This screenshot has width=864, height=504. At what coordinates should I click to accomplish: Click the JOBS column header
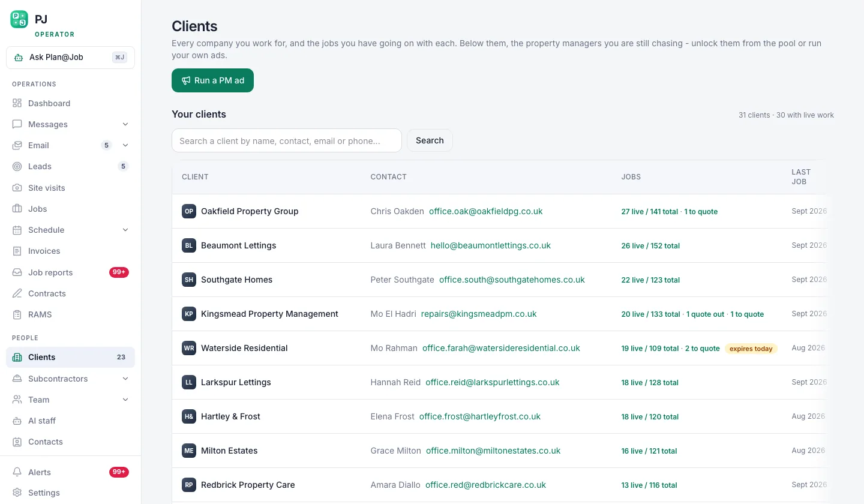pyautogui.click(x=631, y=177)
